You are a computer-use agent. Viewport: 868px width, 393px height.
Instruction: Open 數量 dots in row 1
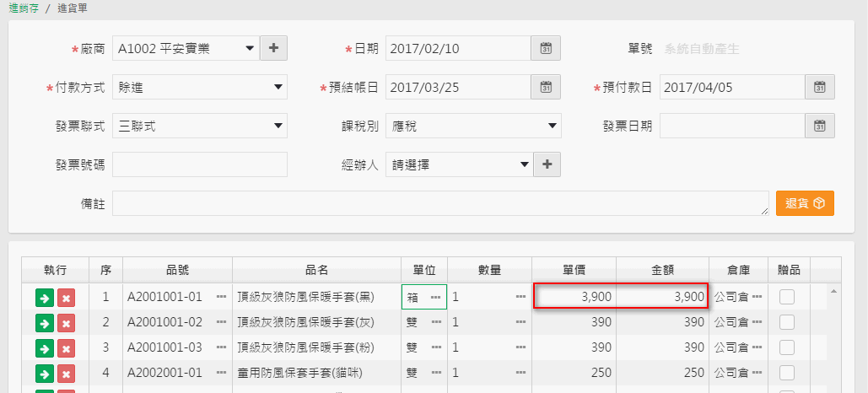click(x=520, y=297)
